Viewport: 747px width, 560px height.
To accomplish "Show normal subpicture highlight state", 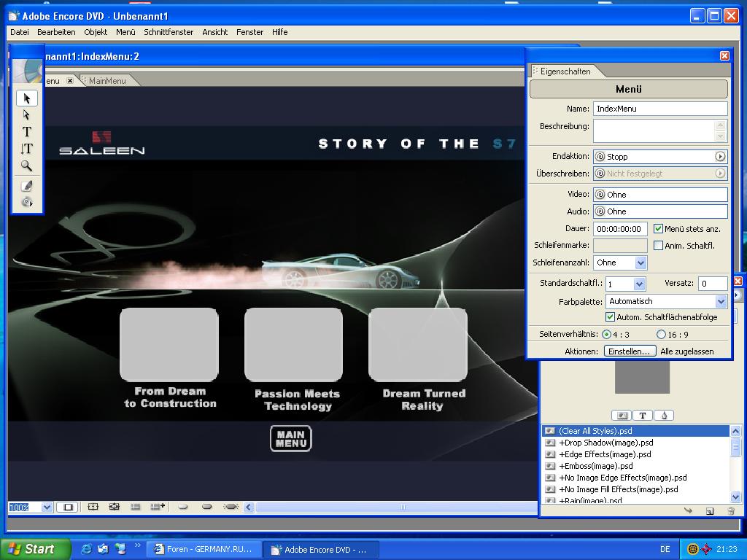I will pos(183,507).
